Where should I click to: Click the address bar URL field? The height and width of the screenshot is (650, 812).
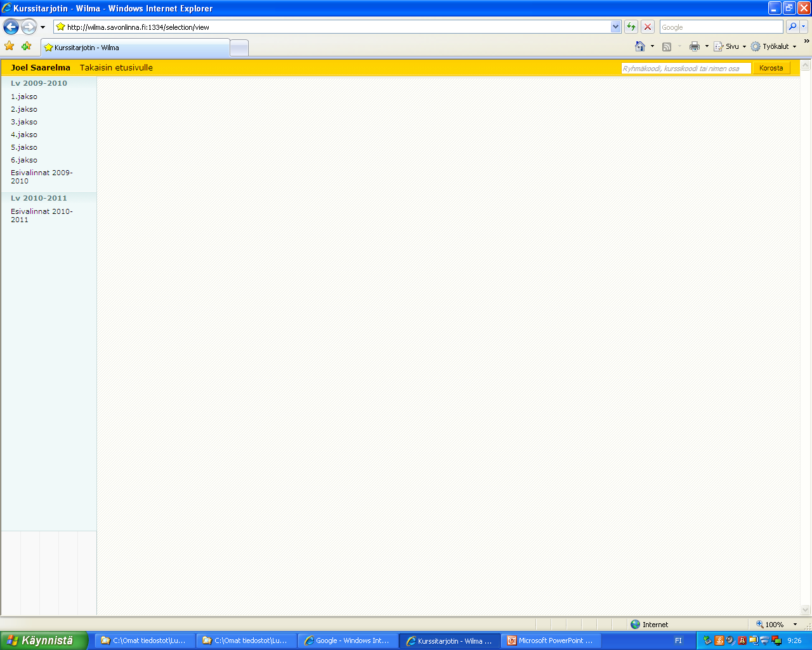click(331, 27)
